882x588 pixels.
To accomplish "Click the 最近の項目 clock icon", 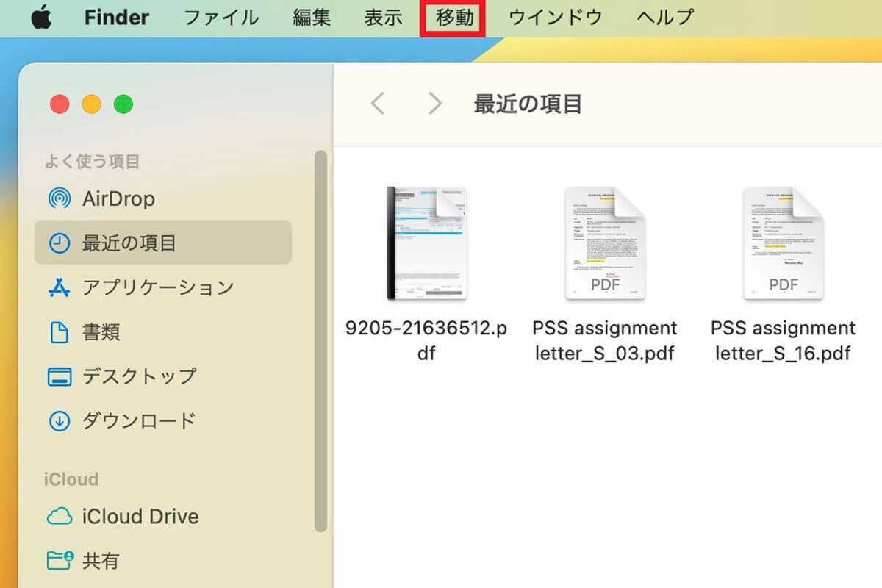I will click(59, 243).
